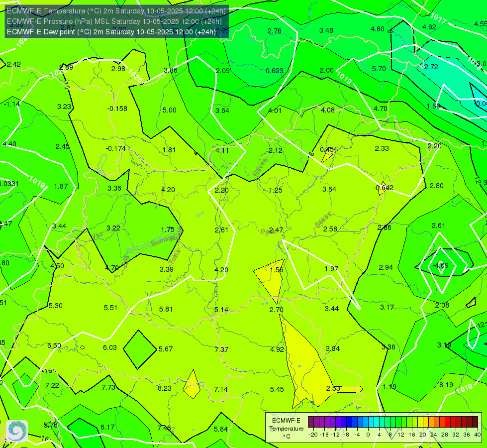Click the dew point value 7.14
The height and width of the screenshot is (448, 487).
pyautogui.click(x=221, y=389)
